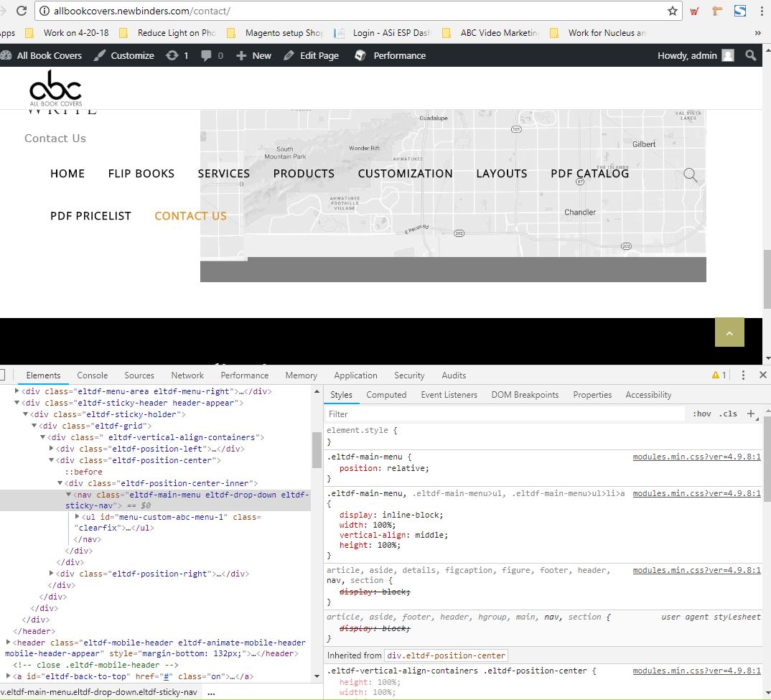Collapse the eltdf-position-center div node
The height and width of the screenshot is (700, 771).
point(51,460)
